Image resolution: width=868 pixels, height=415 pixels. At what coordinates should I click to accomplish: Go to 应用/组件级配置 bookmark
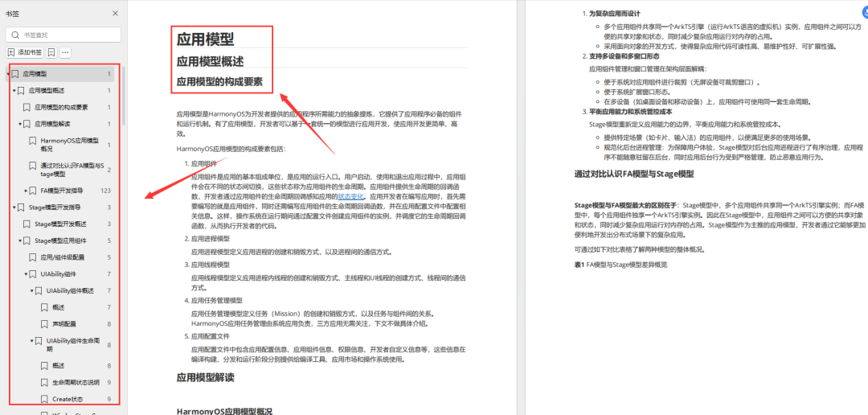(62, 257)
